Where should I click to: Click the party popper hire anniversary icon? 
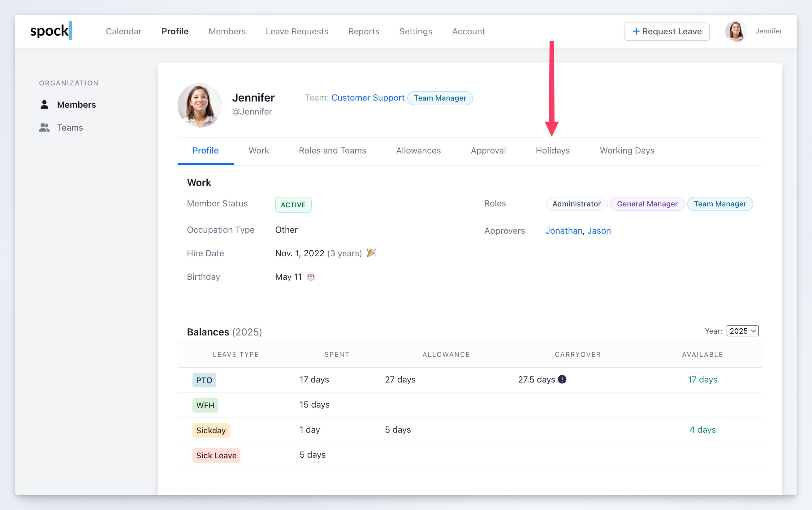point(371,253)
